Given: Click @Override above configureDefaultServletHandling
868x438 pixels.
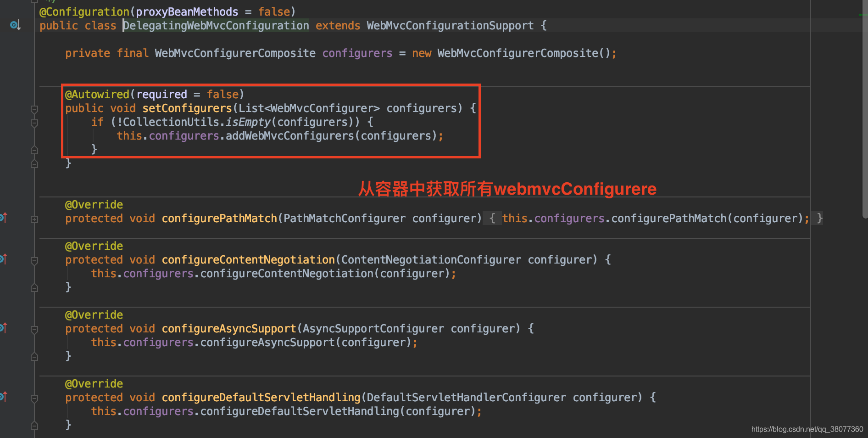Looking at the screenshot, I should [94, 384].
